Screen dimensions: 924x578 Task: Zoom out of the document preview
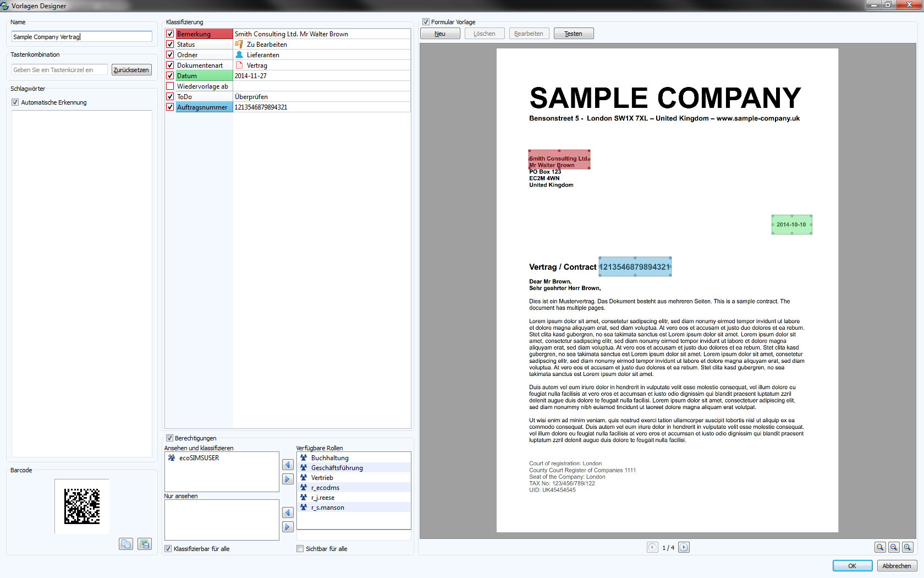(x=894, y=547)
